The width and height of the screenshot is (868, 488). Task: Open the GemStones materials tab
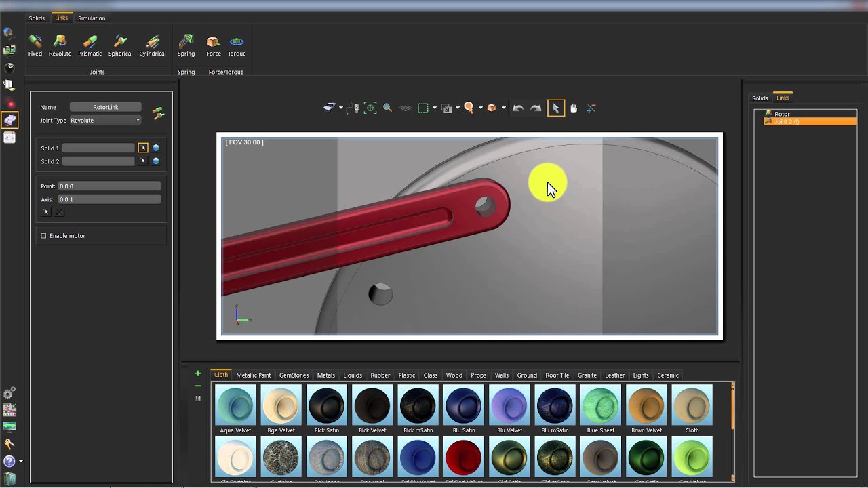pyautogui.click(x=294, y=375)
